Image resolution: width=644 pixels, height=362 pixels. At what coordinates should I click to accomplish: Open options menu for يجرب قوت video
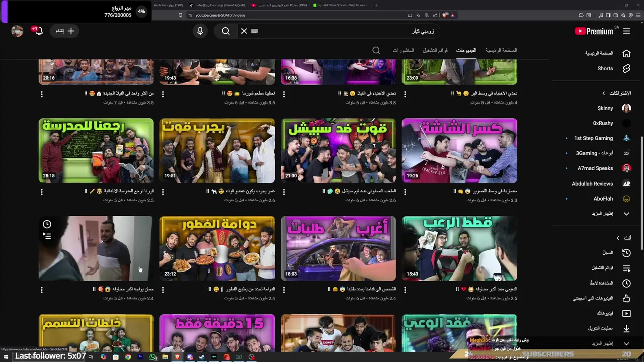pos(163,192)
